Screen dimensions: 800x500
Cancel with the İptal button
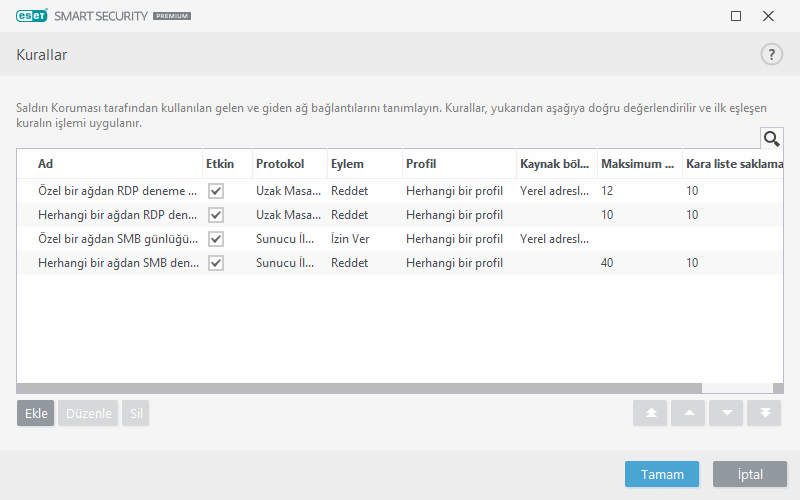coord(749,475)
